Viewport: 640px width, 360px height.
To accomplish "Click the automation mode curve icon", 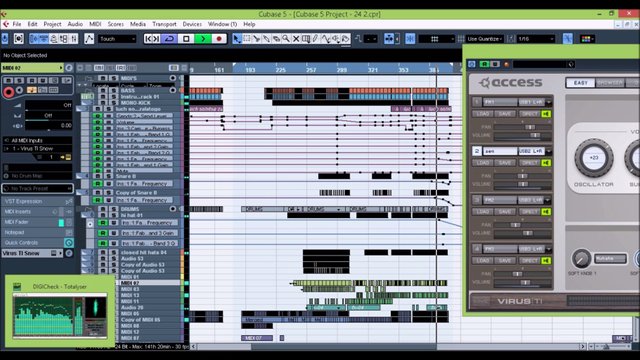I will coord(89,39).
